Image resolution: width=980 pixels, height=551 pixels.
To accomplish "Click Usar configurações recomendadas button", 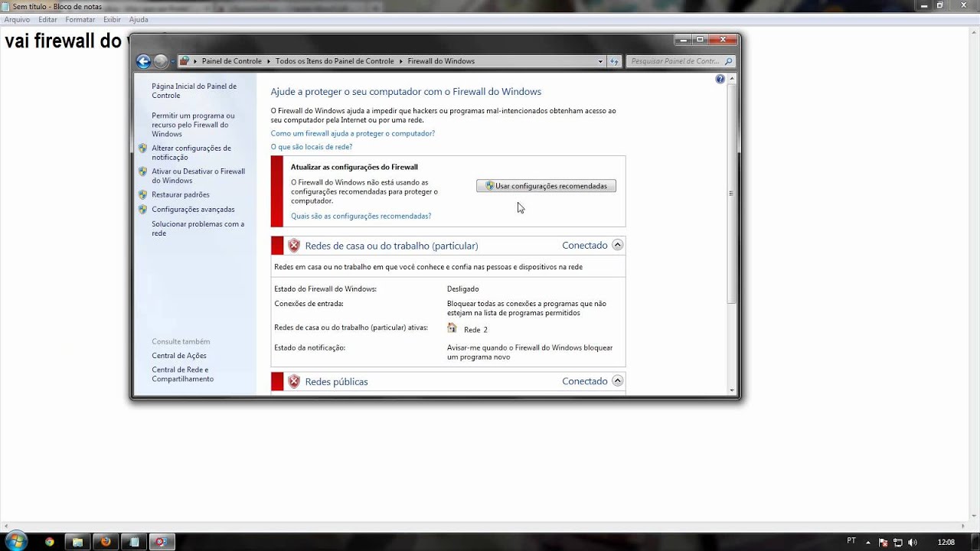I will [x=546, y=186].
